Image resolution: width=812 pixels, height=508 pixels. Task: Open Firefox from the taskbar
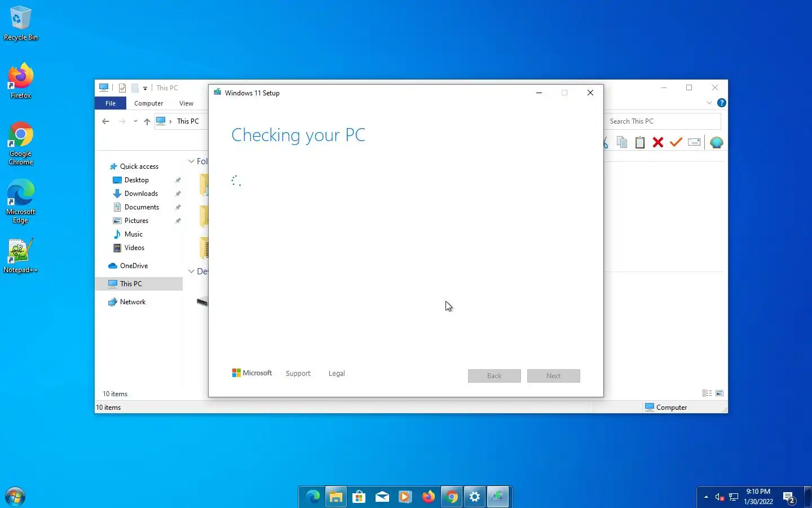429,497
